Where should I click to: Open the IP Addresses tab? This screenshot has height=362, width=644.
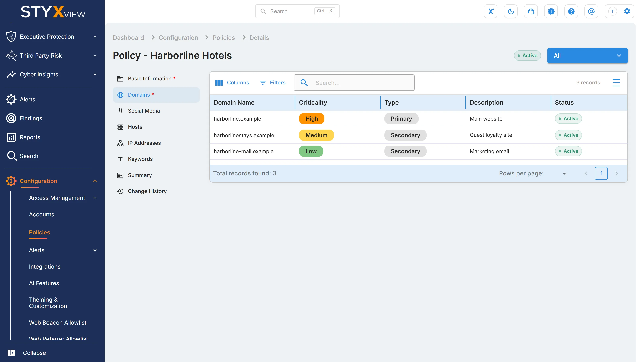[156, 143]
